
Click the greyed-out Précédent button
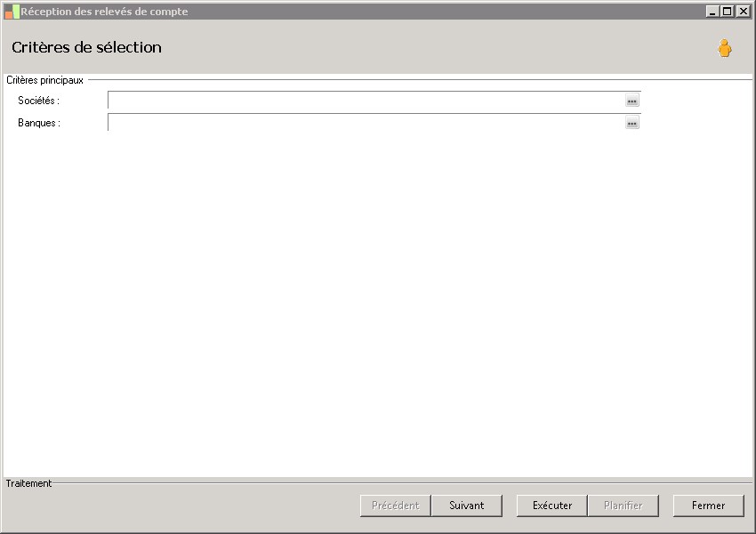coord(396,506)
